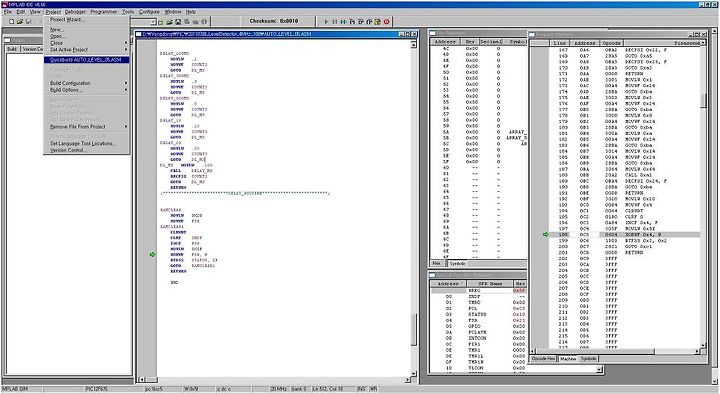Open the Debugger menu
Viewport: 720px width, 394px height.
tap(75, 11)
